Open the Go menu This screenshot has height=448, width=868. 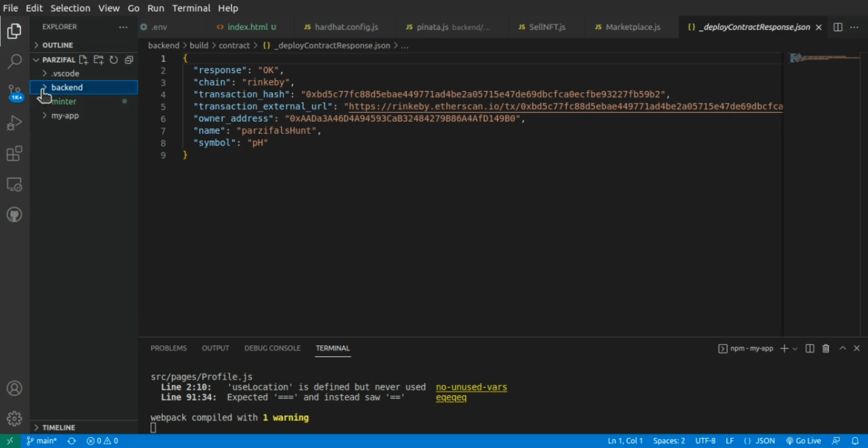click(133, 8)
